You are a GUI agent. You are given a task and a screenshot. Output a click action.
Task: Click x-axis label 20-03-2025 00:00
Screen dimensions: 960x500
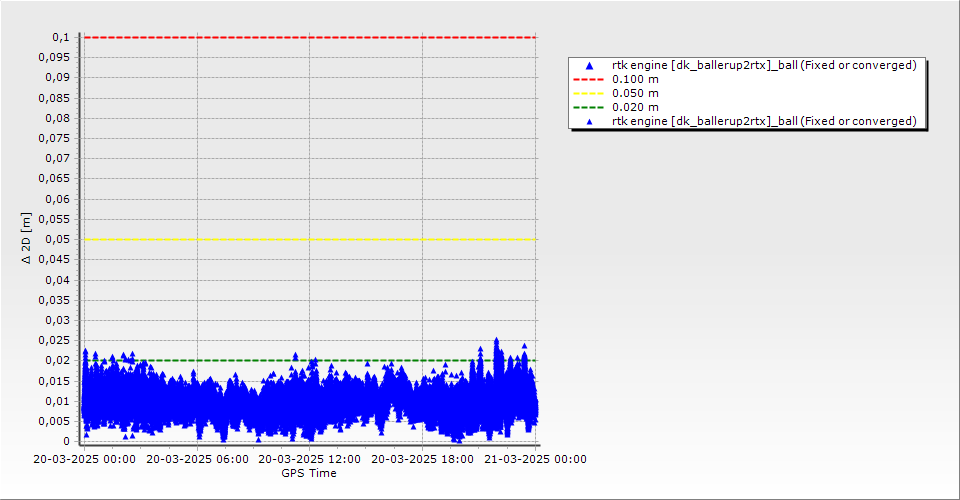pyautogui.click(x=84, y=460)
